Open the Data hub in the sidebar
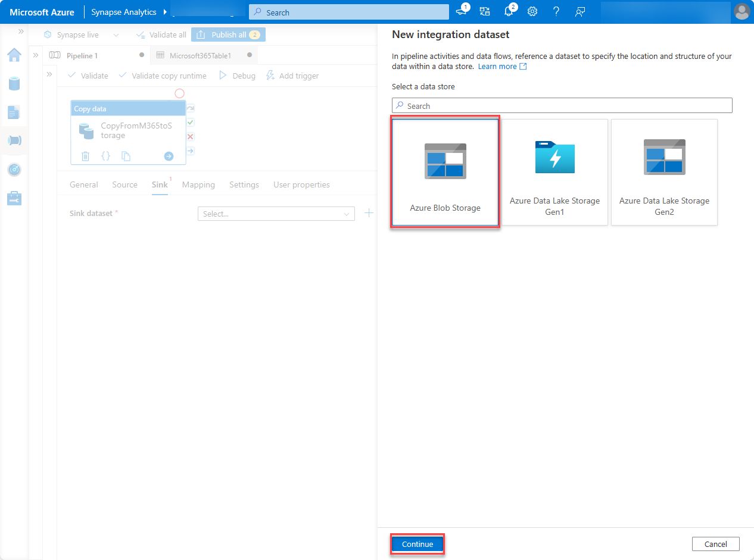The height and width of the screenshot is (560, 754). coord(14,83)
